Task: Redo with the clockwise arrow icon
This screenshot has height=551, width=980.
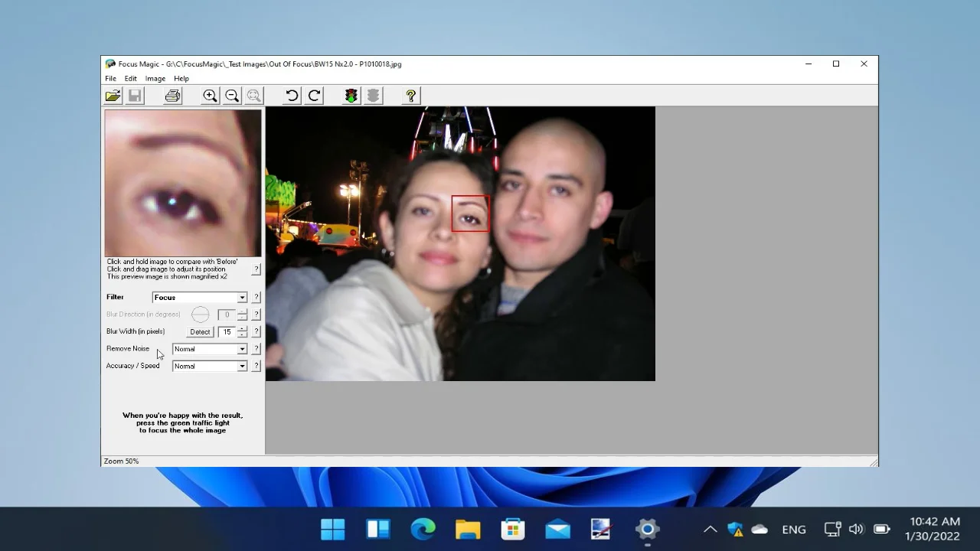Action: pos(314,96)
